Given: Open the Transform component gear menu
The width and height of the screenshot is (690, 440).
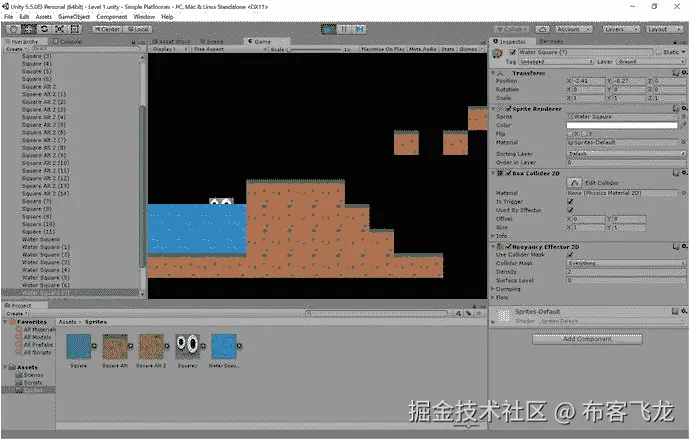Looking at the screenshot, I should point(684,73).
